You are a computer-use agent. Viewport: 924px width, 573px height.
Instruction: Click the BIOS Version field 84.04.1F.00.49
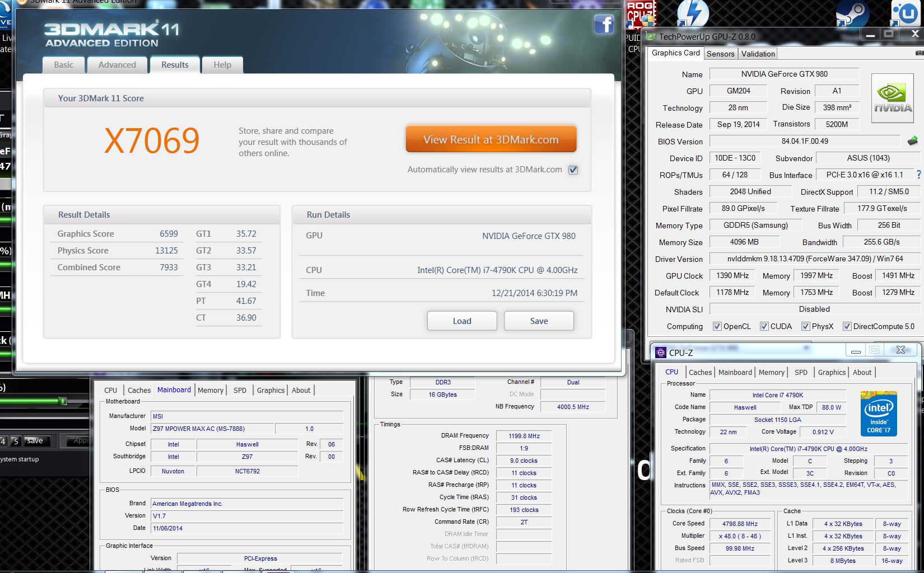click(804, 141)
